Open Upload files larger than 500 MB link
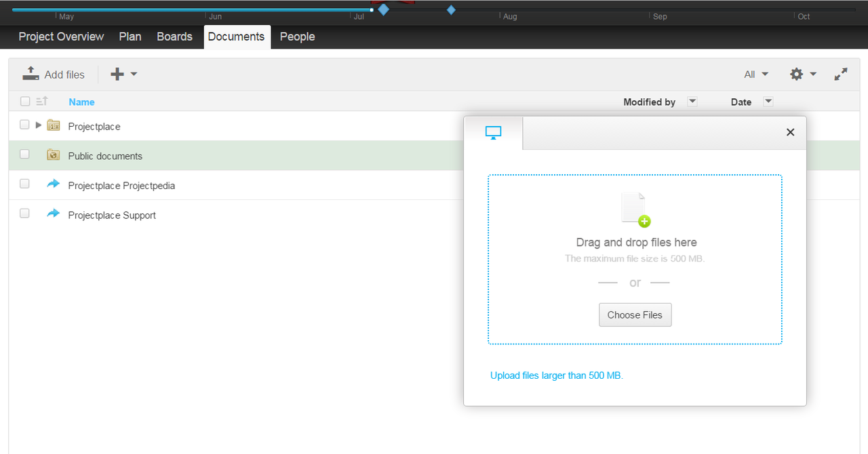 pos(557,375)
